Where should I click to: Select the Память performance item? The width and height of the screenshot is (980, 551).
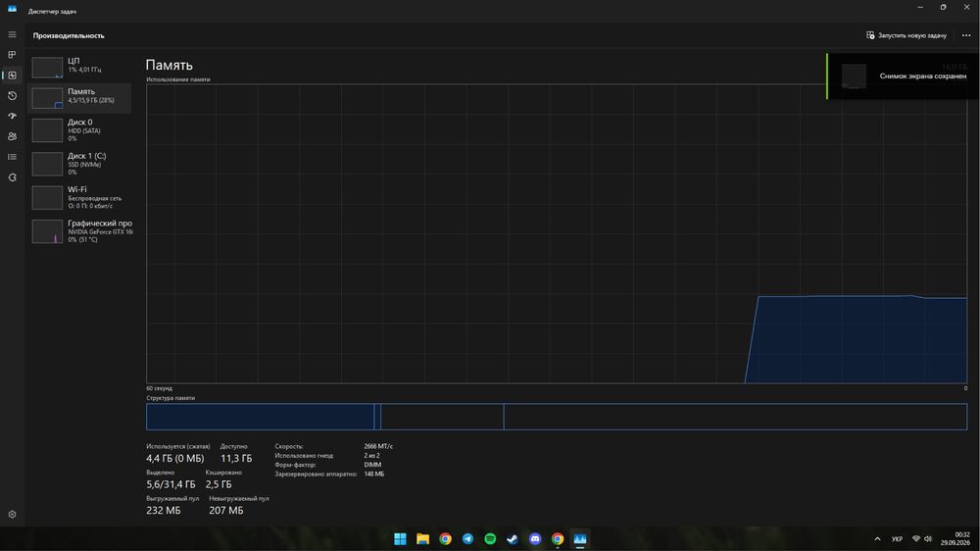[79, 98]
